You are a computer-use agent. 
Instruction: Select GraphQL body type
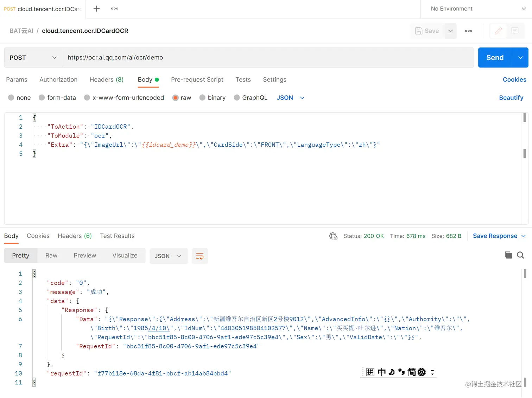coord(251,98)
